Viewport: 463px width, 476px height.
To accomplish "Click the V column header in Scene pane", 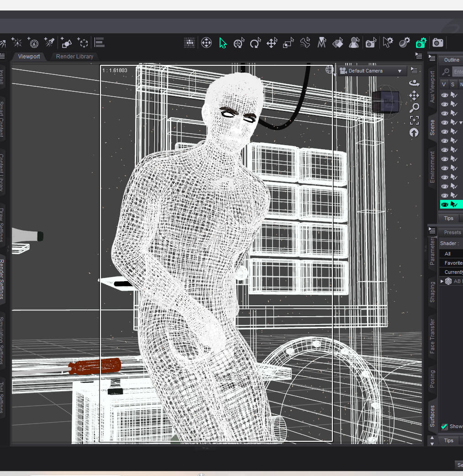I will [444, 84].
